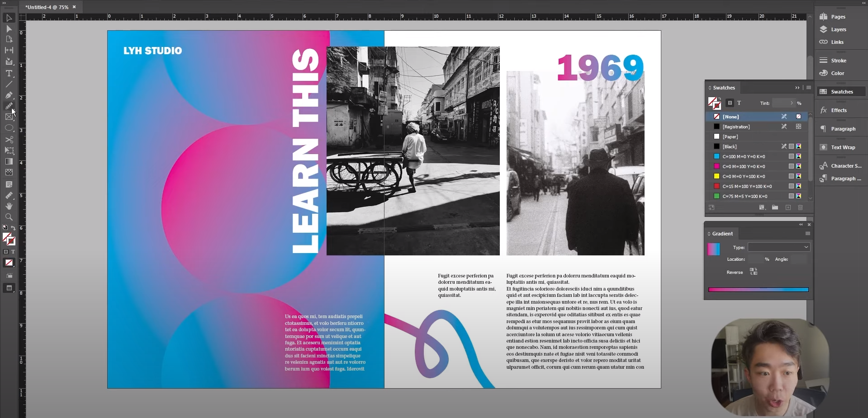868x418 pixels.
Task: Collapse Swatches panel with double arrows
Action: 797,88
